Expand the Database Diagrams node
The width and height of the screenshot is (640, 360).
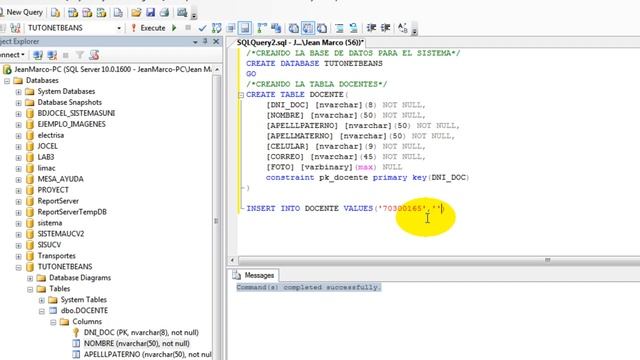pyautogui.click(x=30, y=278)
